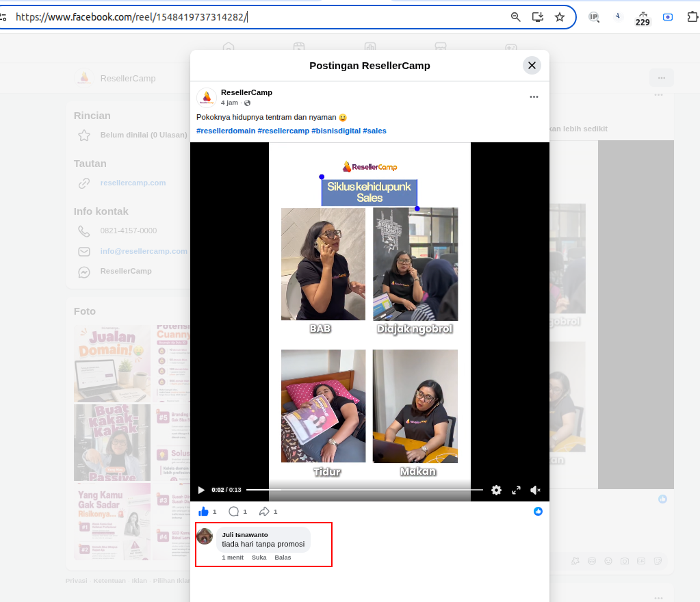
Task: Click the GIF icon in background comment box
Action: click(x=641, y=562)
